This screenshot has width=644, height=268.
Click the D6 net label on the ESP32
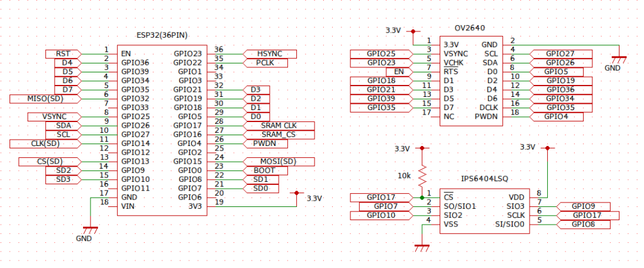pyautogui.click(x=68, y=81)
